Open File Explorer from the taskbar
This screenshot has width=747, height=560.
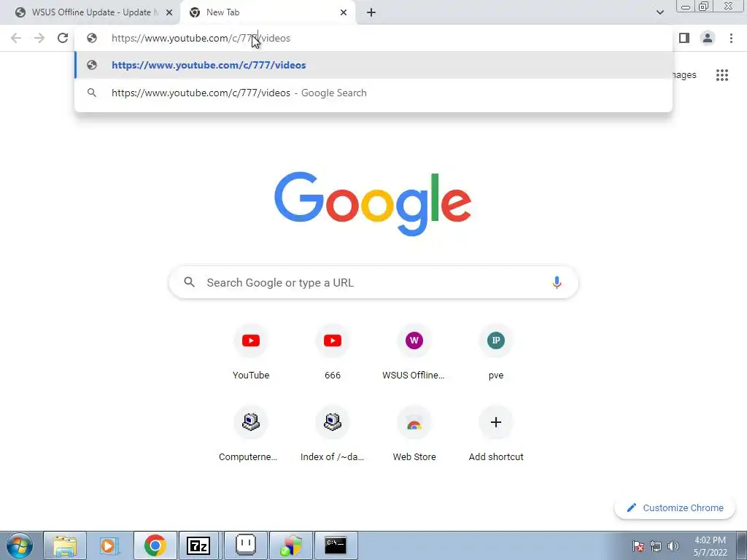(x=65, y=545)
